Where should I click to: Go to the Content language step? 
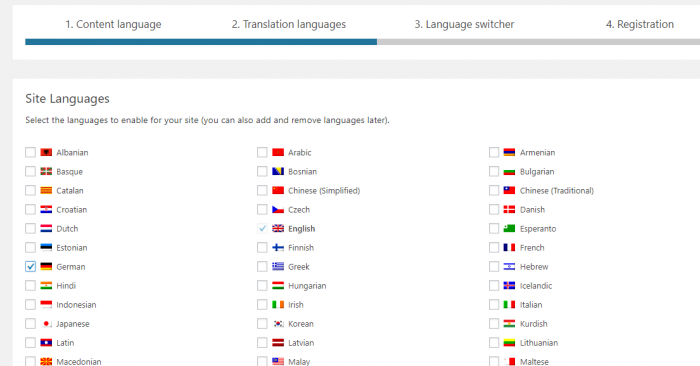(113, 25)
